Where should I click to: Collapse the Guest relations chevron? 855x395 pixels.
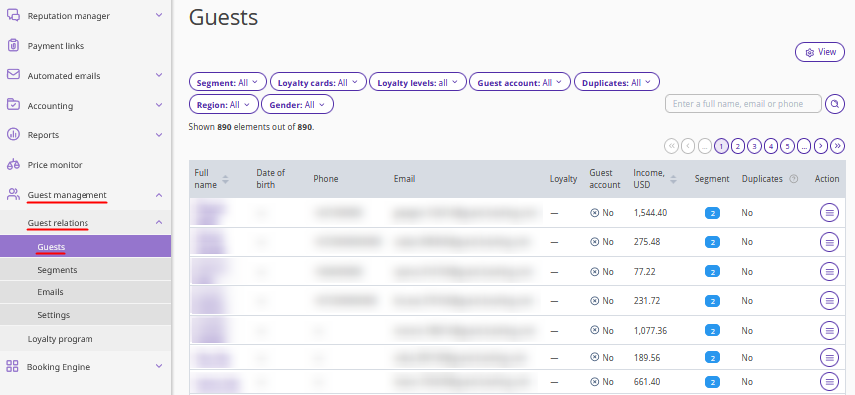pos(159,222)
